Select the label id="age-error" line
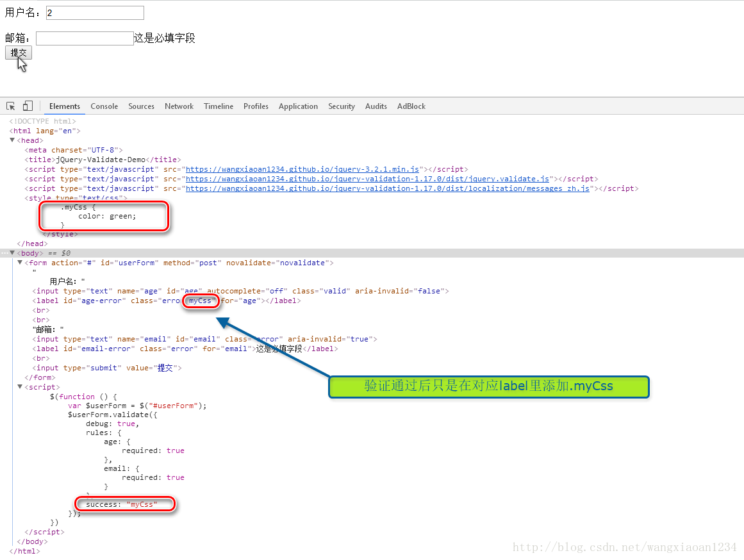The height and width of the screenshot is (560, 744). click(167, 301)
